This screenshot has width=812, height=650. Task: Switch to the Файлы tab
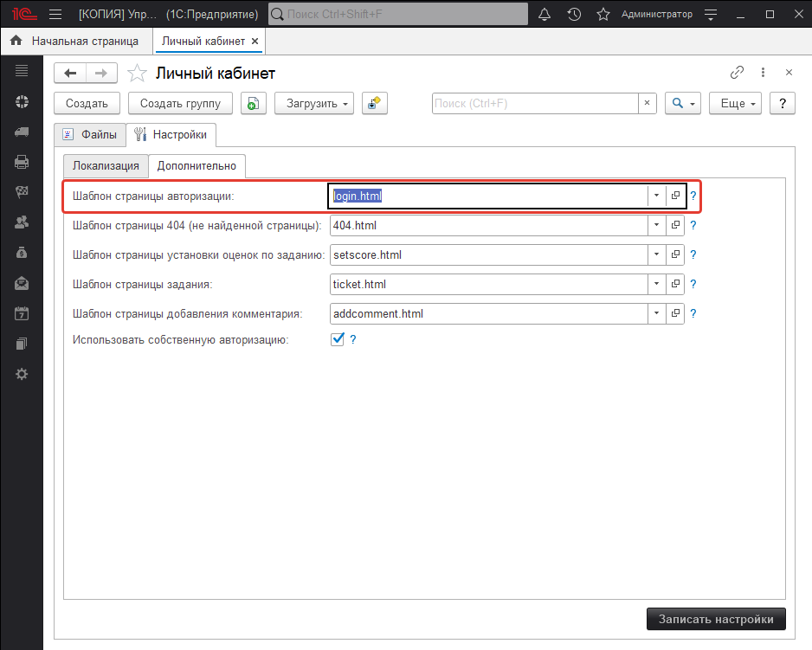(90, 134)
